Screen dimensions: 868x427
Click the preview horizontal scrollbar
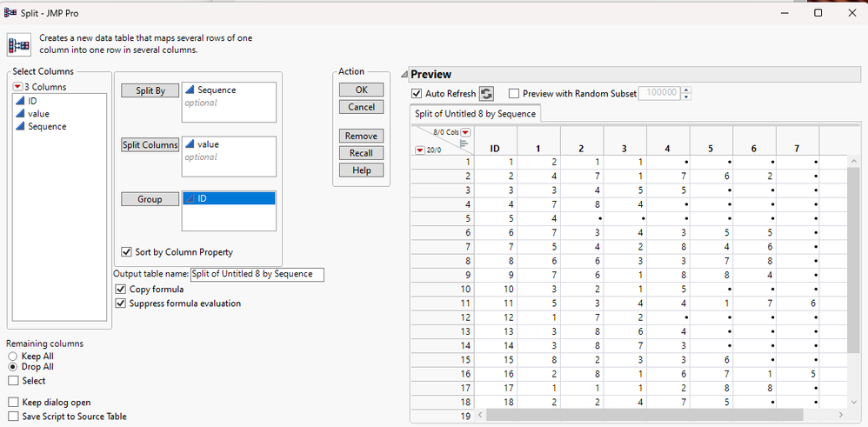click(x=644, y=414)
